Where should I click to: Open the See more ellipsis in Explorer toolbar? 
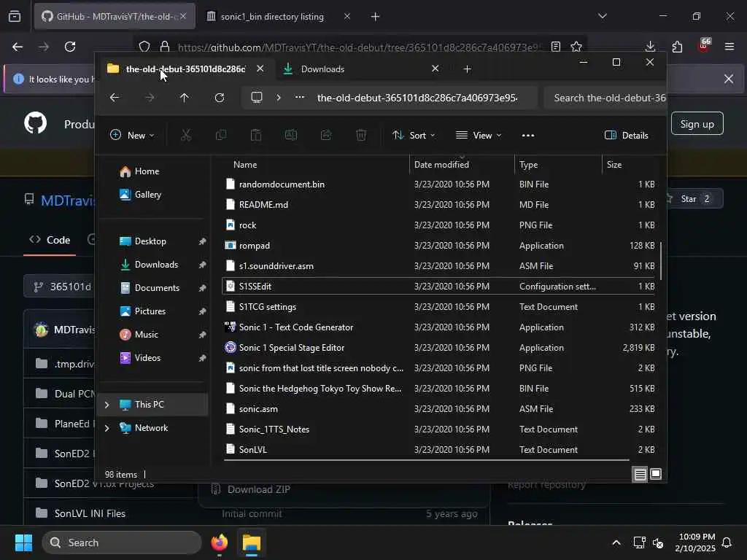click(528, 135)
